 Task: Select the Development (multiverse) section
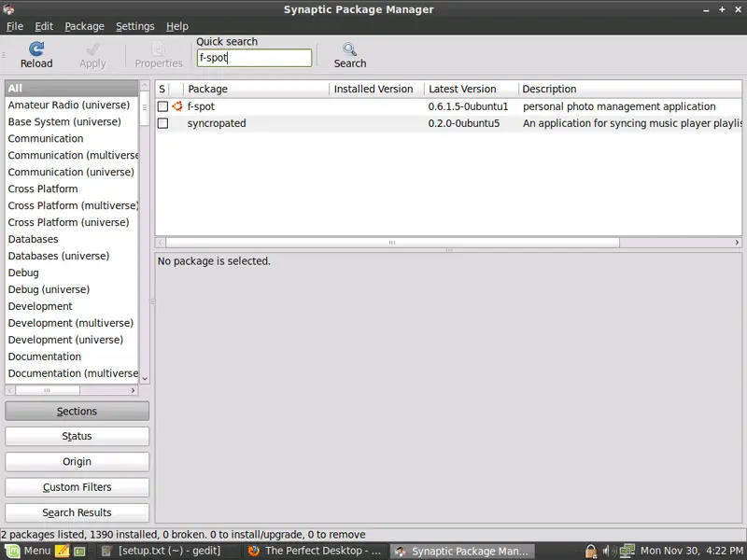(x=72, y=323)
